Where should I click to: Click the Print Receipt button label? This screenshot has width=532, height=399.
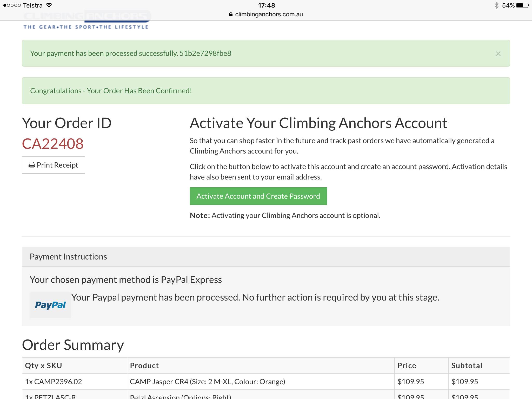click(57, 165)
